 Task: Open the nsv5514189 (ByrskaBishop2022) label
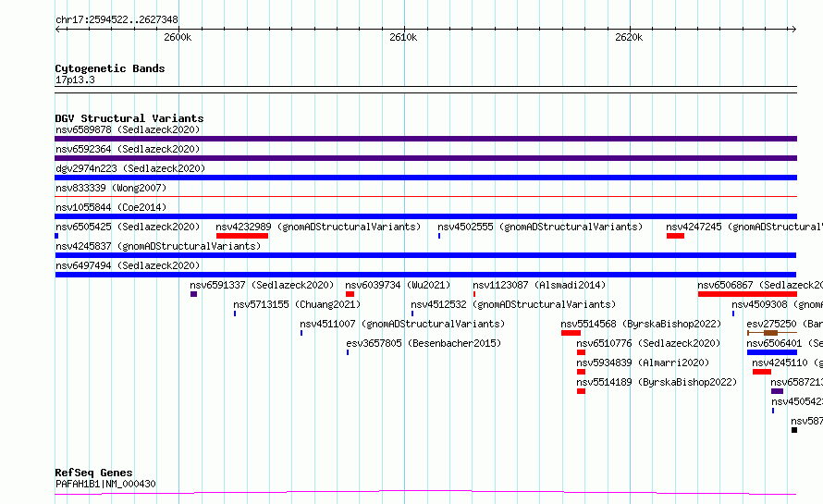(657, 382)
